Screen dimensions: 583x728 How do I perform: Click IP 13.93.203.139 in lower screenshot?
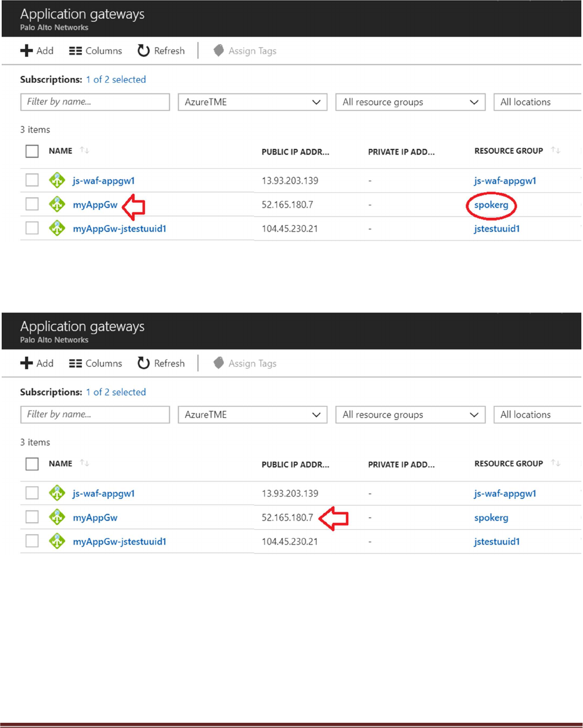(290, 494)
